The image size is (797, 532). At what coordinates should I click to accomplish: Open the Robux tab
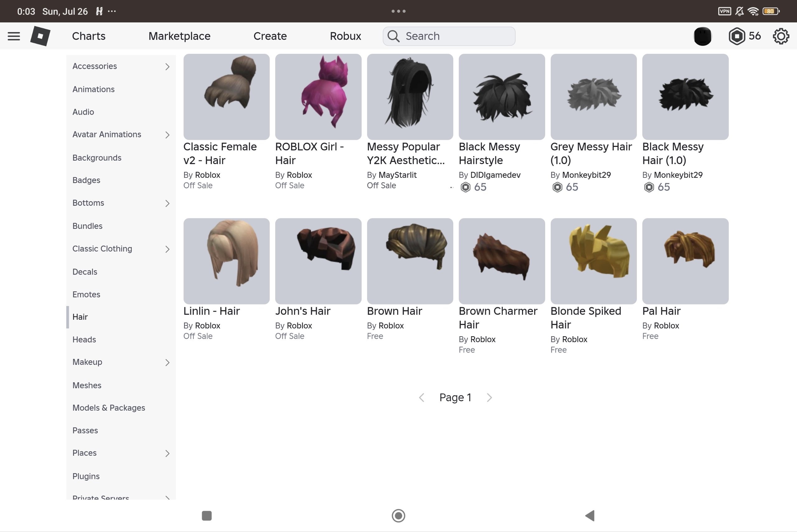coord(345,36)
